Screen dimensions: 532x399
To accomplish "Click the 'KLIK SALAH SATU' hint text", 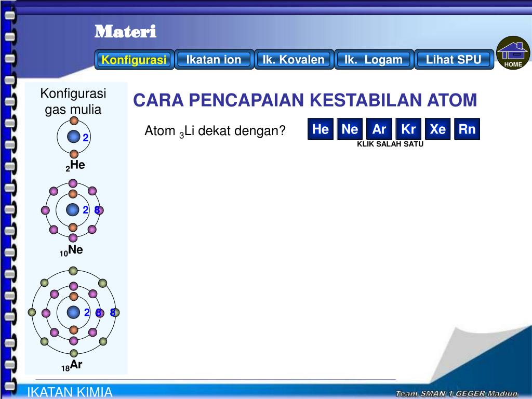I will 390,144.
